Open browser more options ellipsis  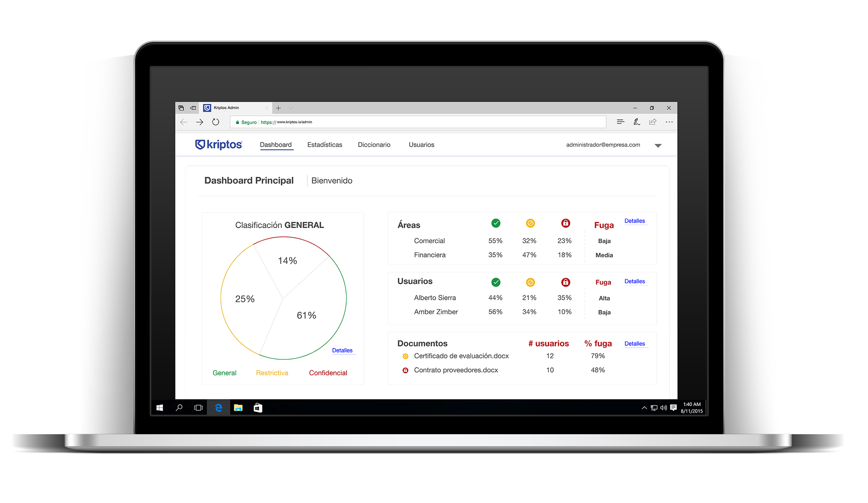(669, 122)
